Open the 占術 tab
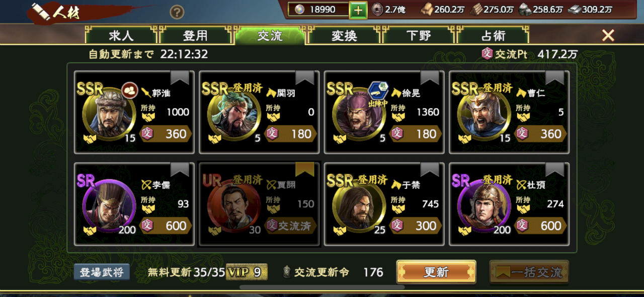Viewport: 644px width, 297px height. pos(493,36)
